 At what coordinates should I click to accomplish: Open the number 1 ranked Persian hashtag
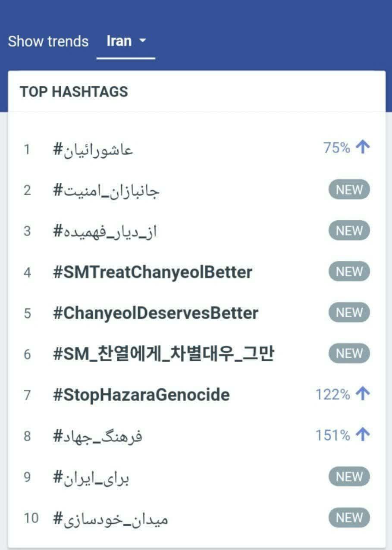coord(93,149)
